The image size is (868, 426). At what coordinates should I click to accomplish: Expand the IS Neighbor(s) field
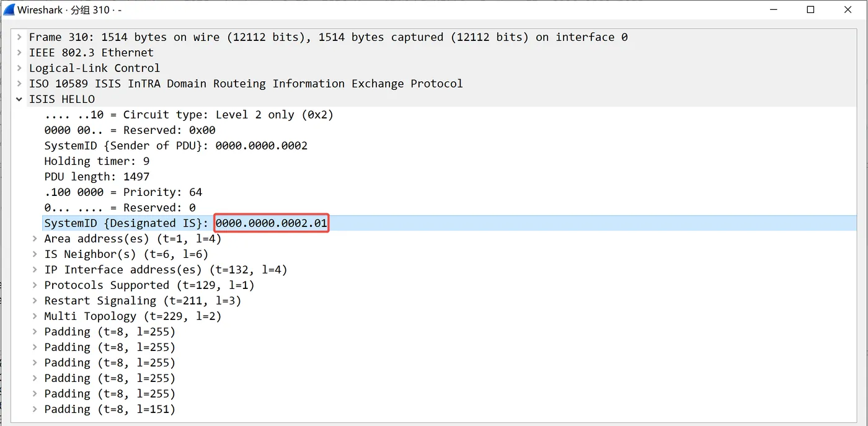click(35, 254)
